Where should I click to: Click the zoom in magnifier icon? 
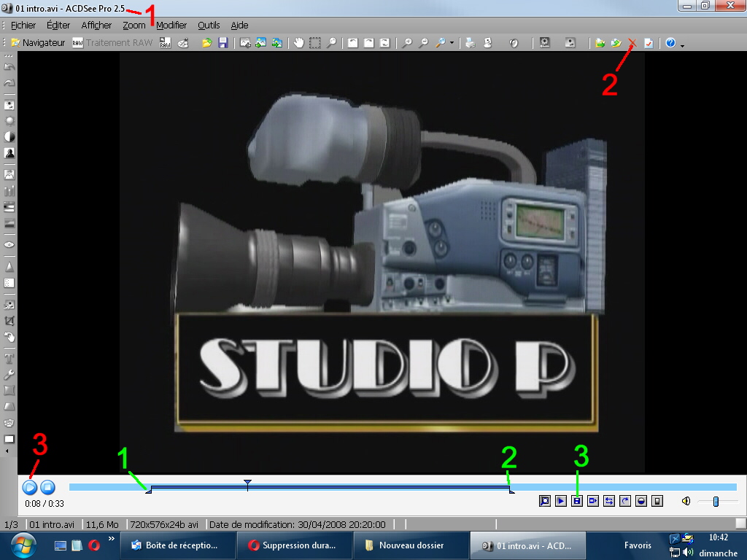tap(407, 43)
